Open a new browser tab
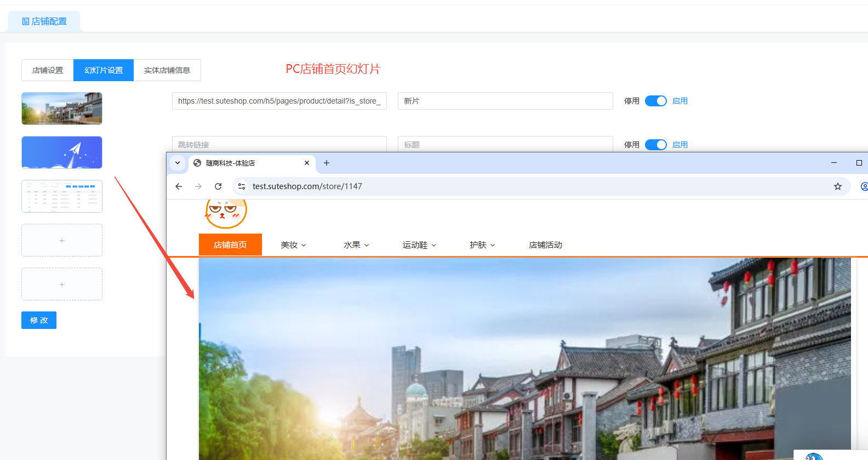Screen dimensions: 868x460 (x=327, y=163)
